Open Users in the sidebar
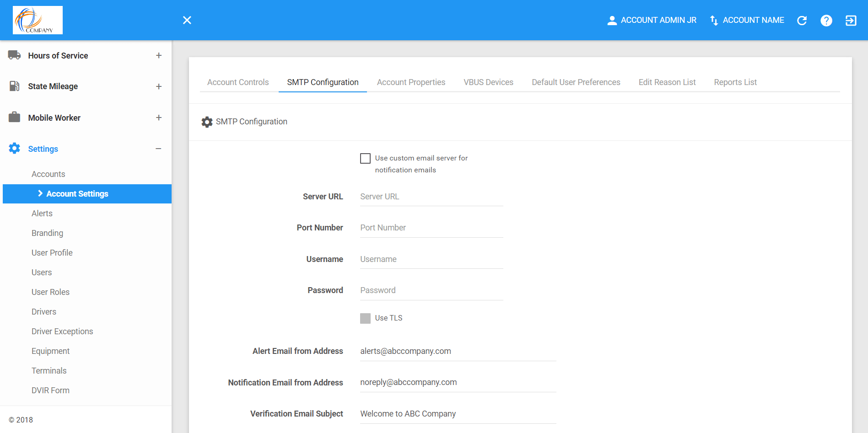 coord(42,273)
